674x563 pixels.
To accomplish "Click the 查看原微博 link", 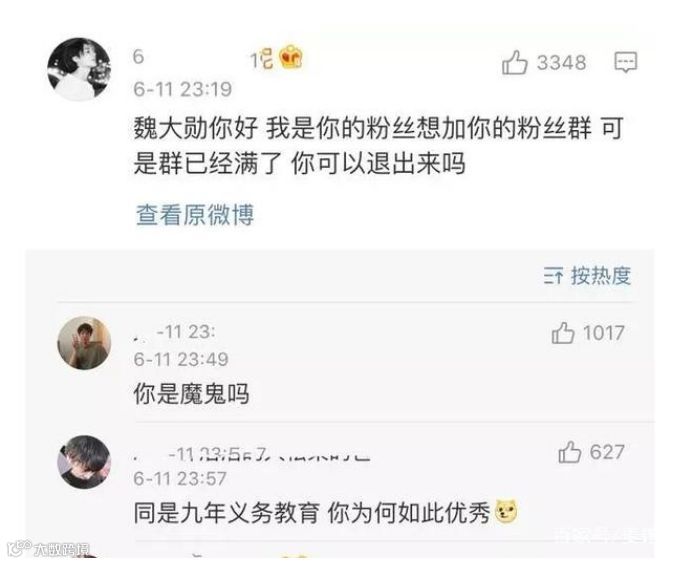I will 195,214.
